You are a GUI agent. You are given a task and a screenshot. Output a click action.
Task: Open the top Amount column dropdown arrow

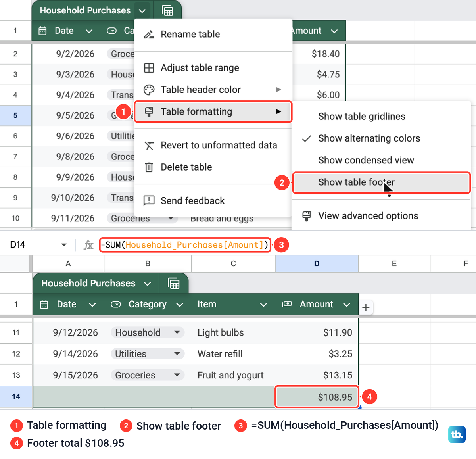coord(334,31)
